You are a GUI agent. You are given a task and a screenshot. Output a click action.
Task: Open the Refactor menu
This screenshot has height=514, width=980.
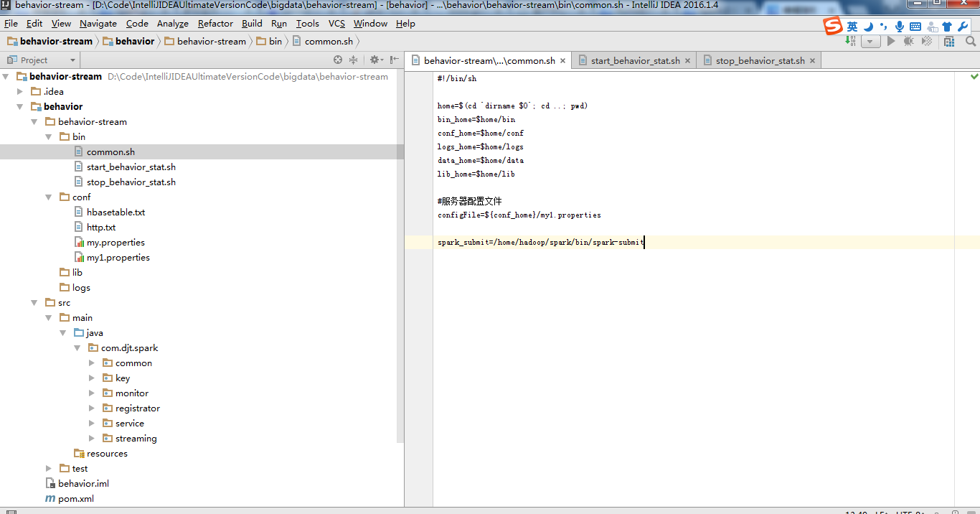(x=215, y=24)
